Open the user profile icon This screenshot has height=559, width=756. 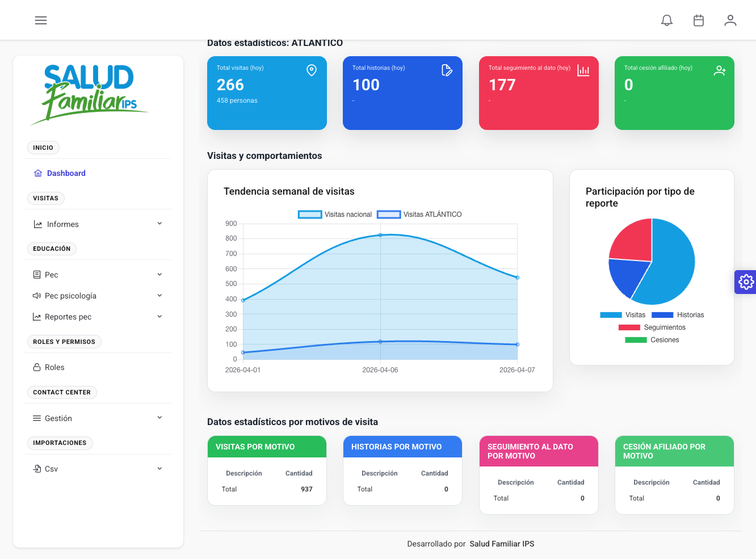point(730,20)
